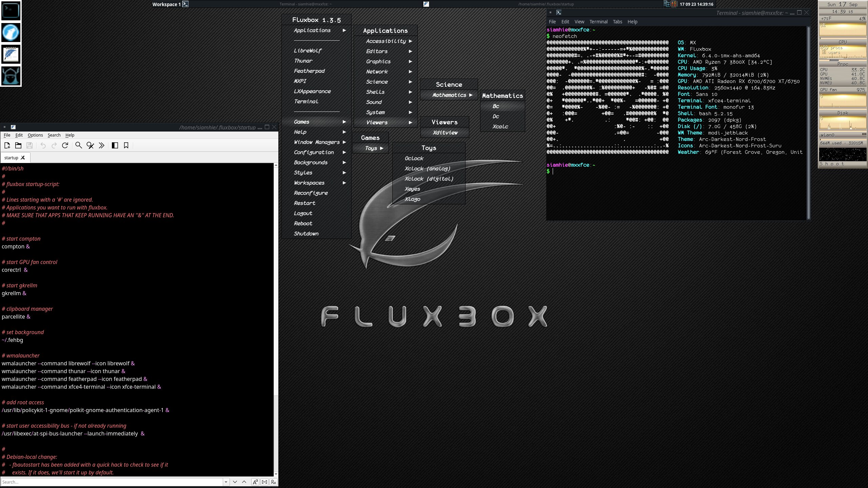The height and width of the screenshot is (488, 868).
Task: Click Find magnifier icon in FeatherPad toolbar
Action: point(79,145)
